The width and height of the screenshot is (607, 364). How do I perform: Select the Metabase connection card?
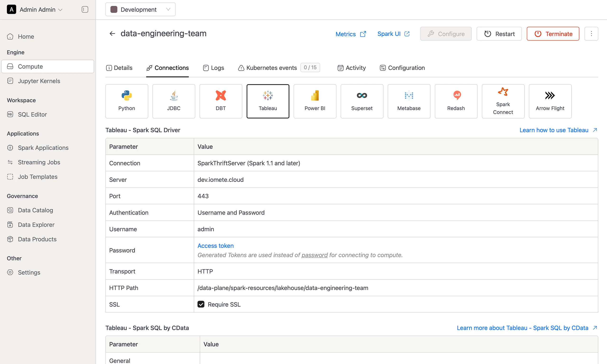(409, 101)
